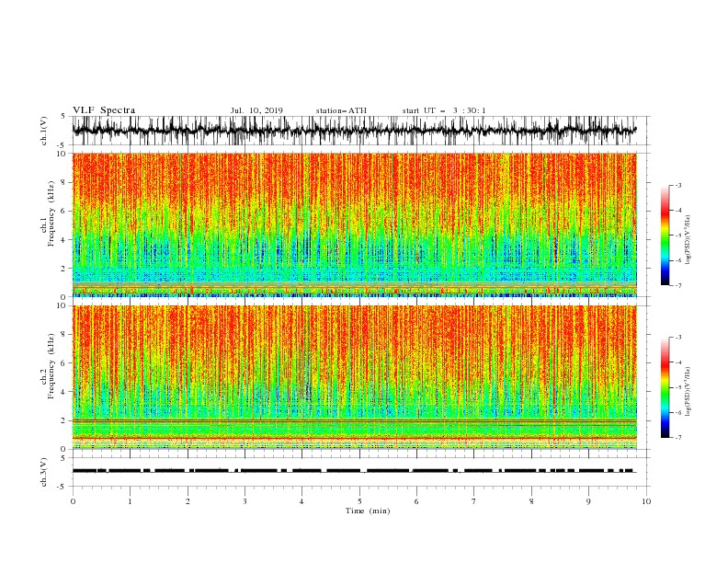Click the ch.2 log(PSD)(V²/Hz) colorbar label
The width and height of the screenshot is (728, 563).
(688, 392)
